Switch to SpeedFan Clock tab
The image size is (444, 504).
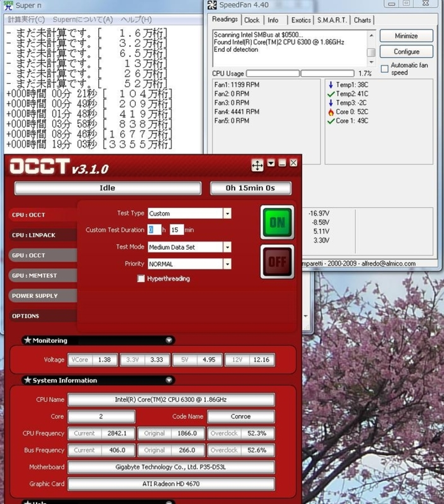click(x=252, y=20)
